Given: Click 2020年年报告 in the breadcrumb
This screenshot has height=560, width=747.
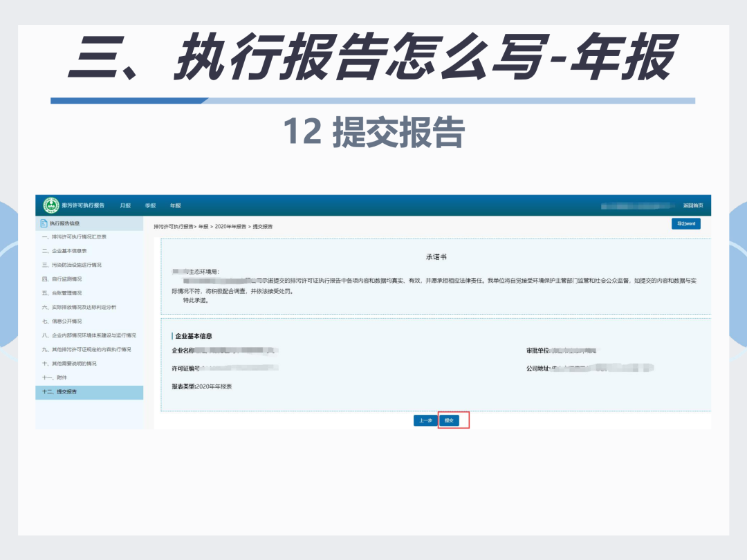Looking at the screenshot, I should point(230,227).
